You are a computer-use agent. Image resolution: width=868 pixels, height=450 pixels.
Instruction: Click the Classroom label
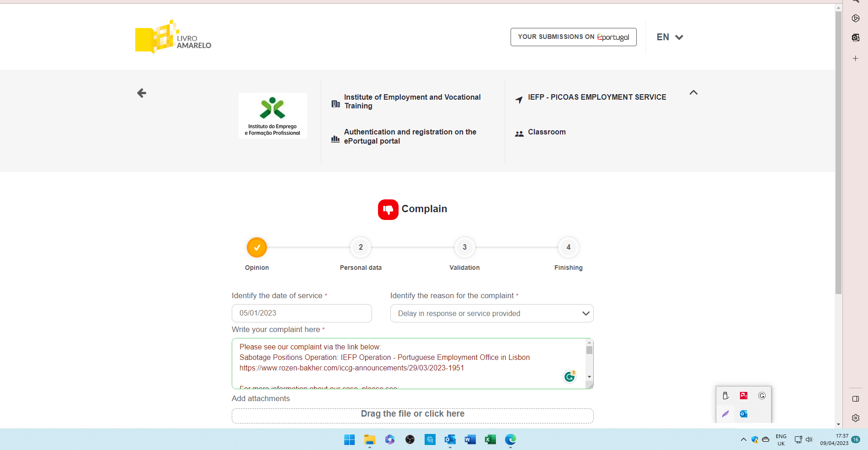tap(547, 132)
